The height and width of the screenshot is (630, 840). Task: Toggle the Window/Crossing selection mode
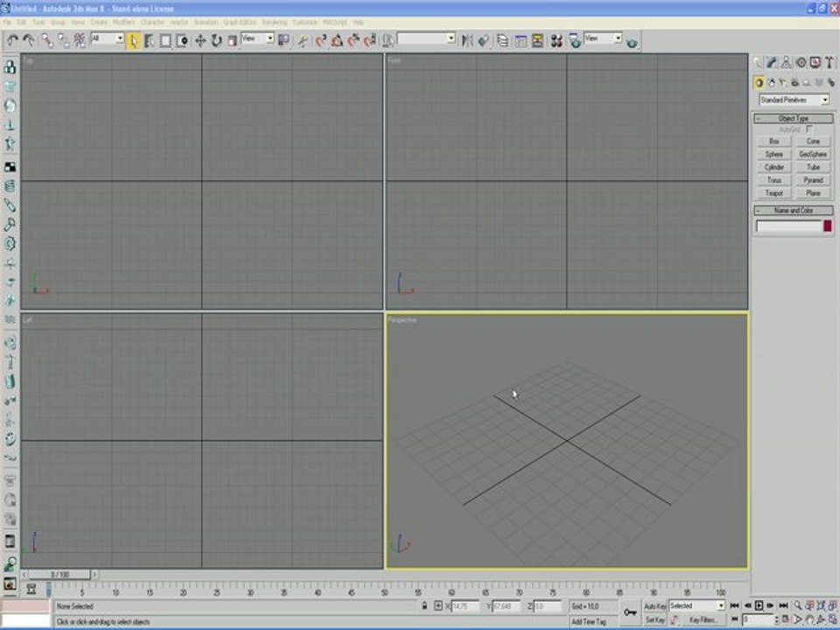(182, 41)
